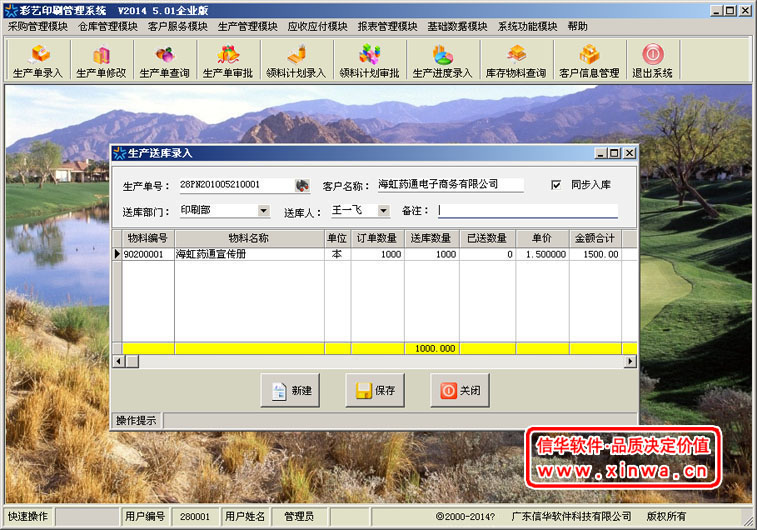Click binoculars search icon beside 生产单号
Screen dimensions: 757x530
302,185
